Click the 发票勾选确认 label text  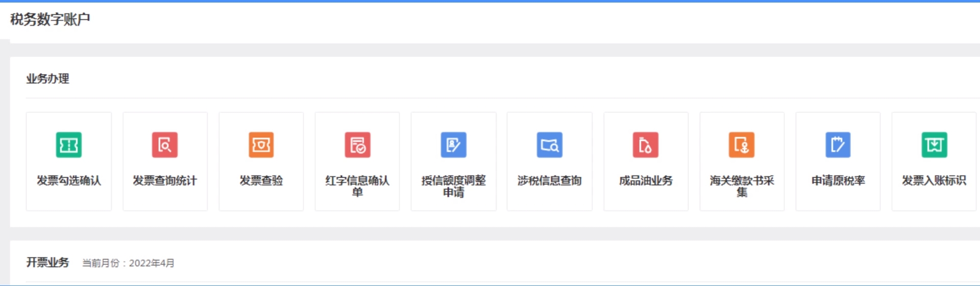68,181
